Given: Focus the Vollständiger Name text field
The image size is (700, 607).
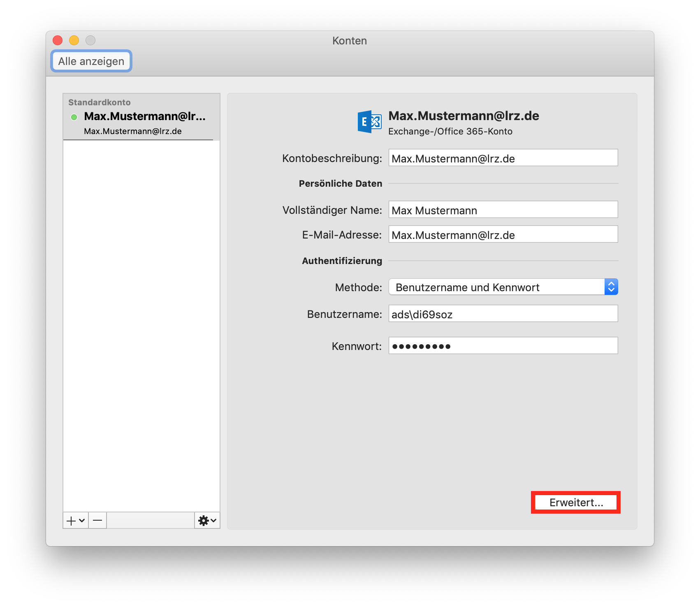Looking at the screenshot, I should click(x=503, y=210).
